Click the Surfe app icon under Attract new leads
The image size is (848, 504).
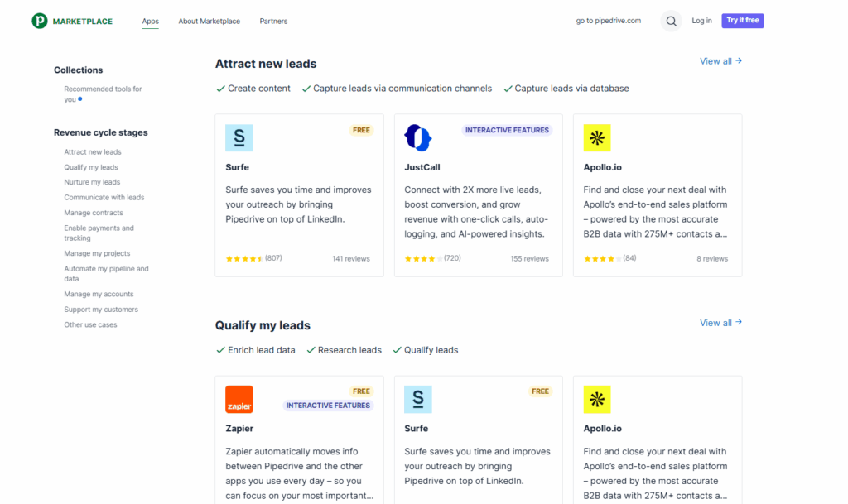click(239, 138)
